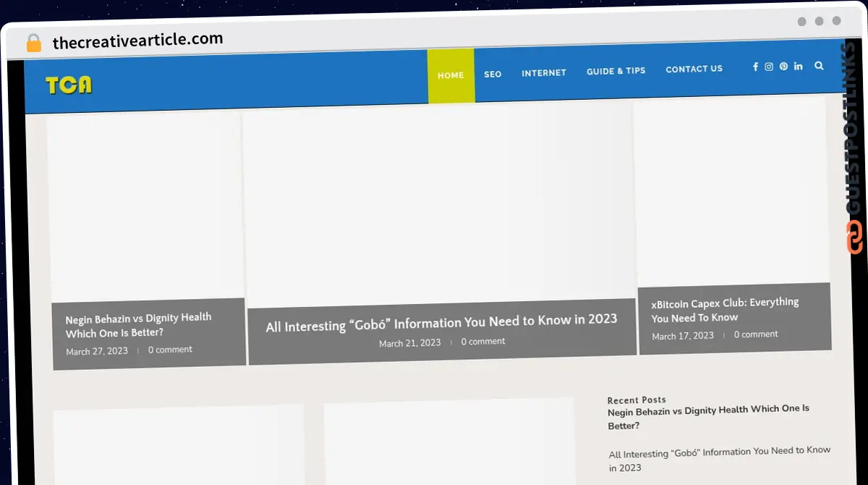
Task: Open the Instagram social icon
Action: pyautogui.click(x=769, y=67)
